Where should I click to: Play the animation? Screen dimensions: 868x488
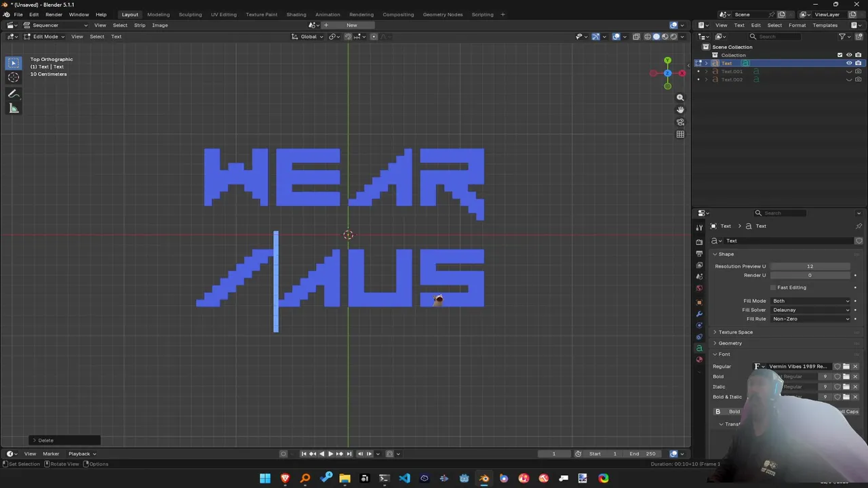coord(330,453)
